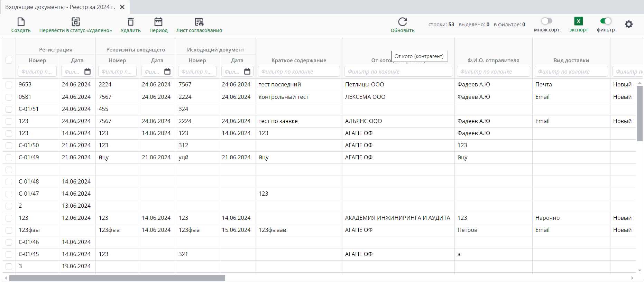Click scroll down arrow of vertical scrollbar
Screen dimensions: 644x282
point(640,270)
